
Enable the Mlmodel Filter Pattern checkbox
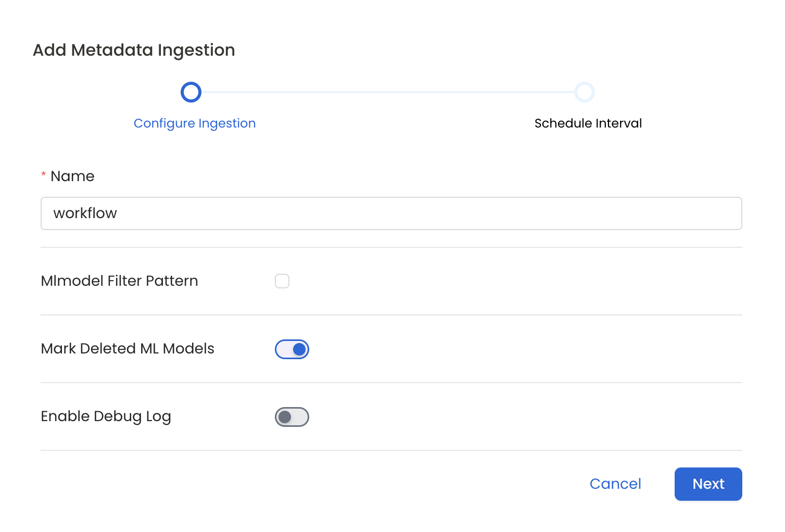(282, 281)
